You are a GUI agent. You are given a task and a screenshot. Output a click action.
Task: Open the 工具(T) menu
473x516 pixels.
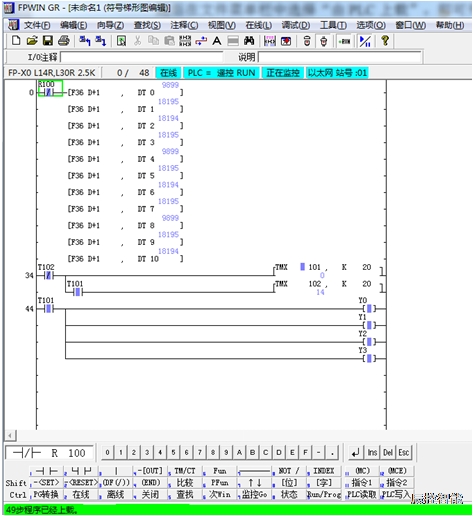pos(333,25)
